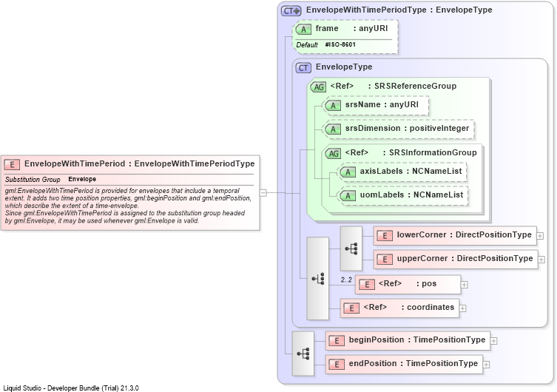Expand the upperCorner element
Viewport: 557px width, 392px height.
541,260
